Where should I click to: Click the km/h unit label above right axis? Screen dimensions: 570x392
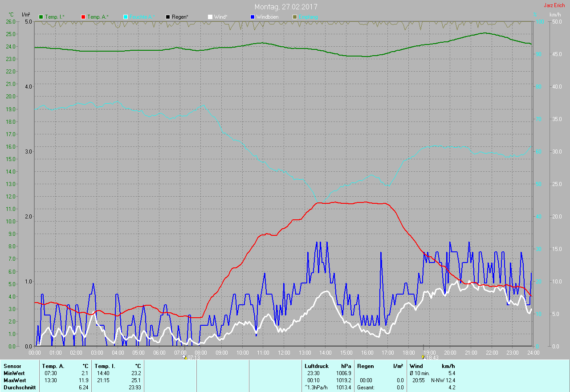tap(555, 15)
